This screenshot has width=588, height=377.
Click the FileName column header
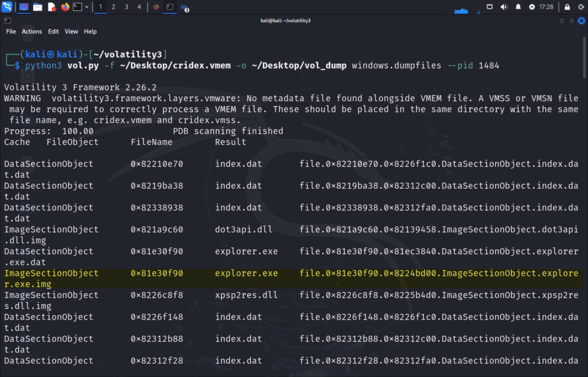pyautogui.click(x=152, y=142)
